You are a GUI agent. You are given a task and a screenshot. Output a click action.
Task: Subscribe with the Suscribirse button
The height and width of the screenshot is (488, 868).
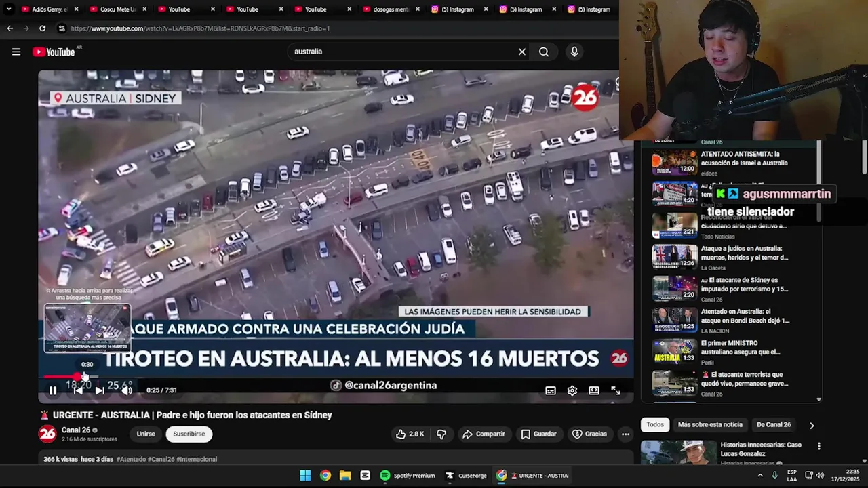point(189,434)
